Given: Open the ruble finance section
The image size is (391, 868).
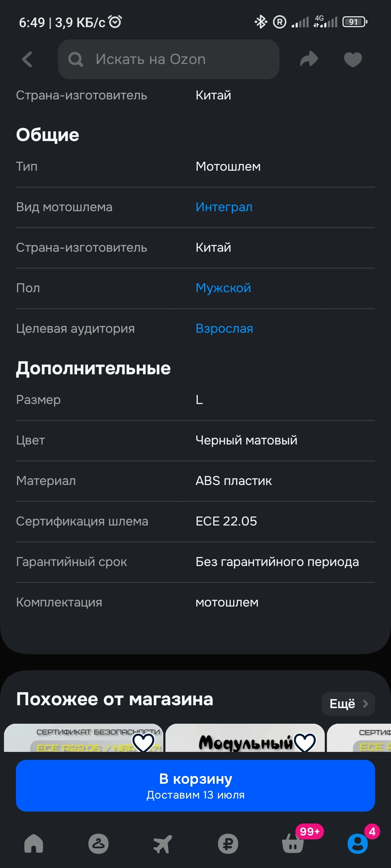Looking at the screenshot, I should point(228,843).
